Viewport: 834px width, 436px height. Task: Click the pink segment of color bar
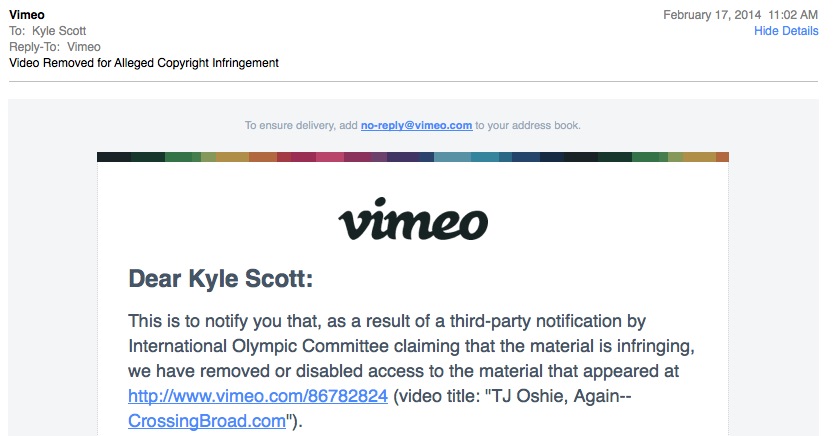coord(330,157)
